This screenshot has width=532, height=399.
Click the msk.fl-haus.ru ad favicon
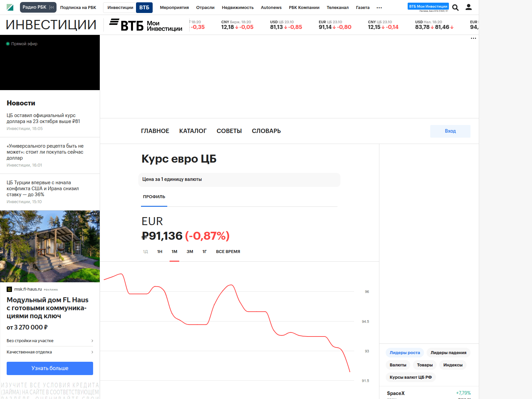[9, 289]
